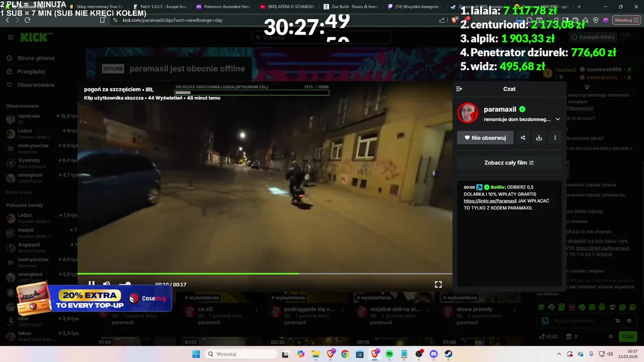The image size is (644, 362).
Task: Open maquk in recommended channels
Action: coord(40,233)
